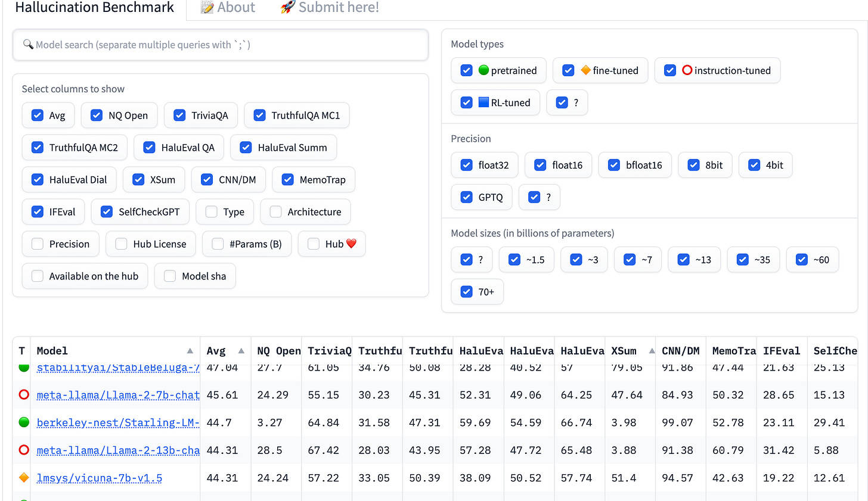Screen dimensions: 868x501
Task: Enable the Model sha column
Action: tap(170, 276)
